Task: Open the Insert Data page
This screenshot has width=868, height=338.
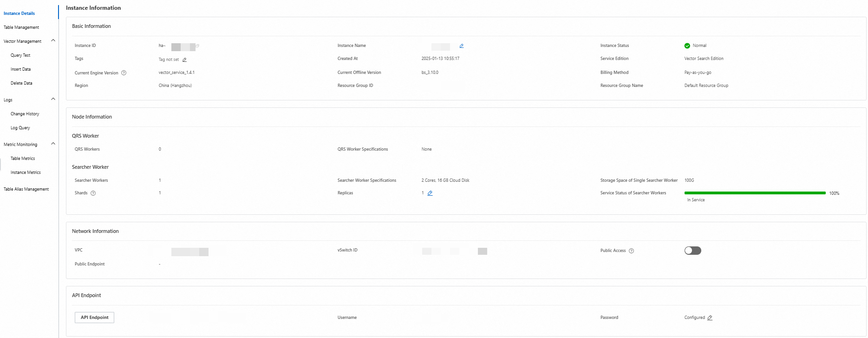Action: point(20,69)
